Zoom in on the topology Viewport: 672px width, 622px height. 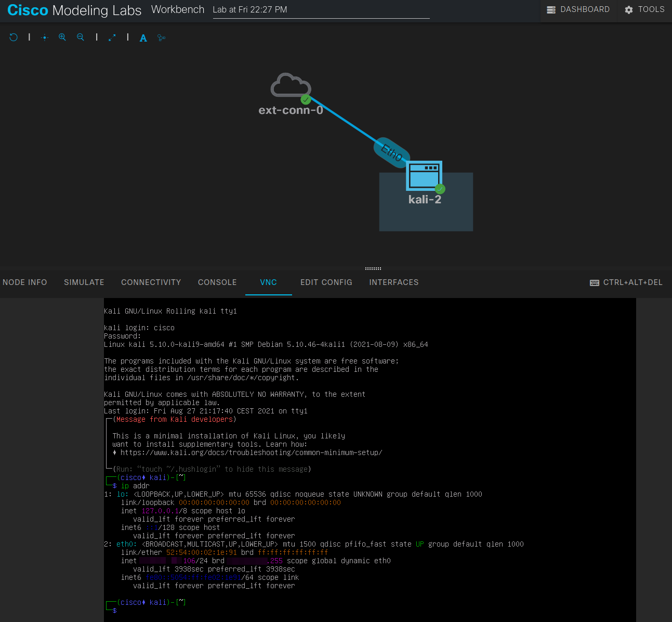click(62, 37)
